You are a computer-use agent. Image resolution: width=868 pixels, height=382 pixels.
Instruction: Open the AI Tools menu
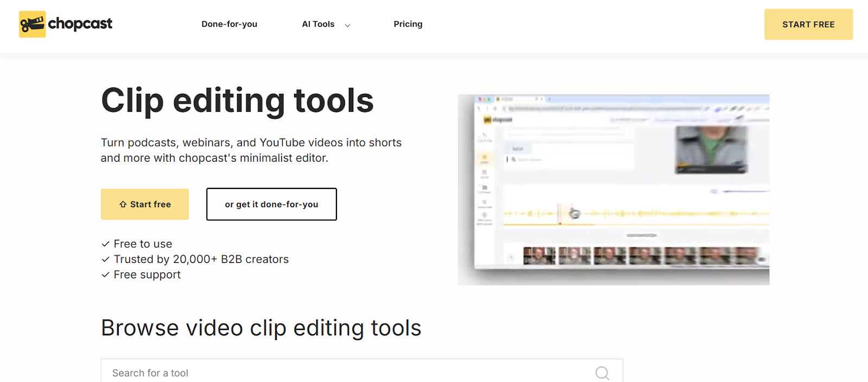pyautogui.click(x=318, y=24)
